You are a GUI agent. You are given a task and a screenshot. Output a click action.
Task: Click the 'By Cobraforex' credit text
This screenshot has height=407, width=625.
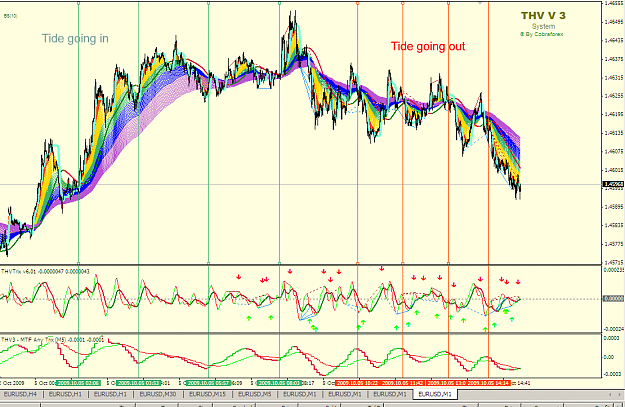(541, 34)
